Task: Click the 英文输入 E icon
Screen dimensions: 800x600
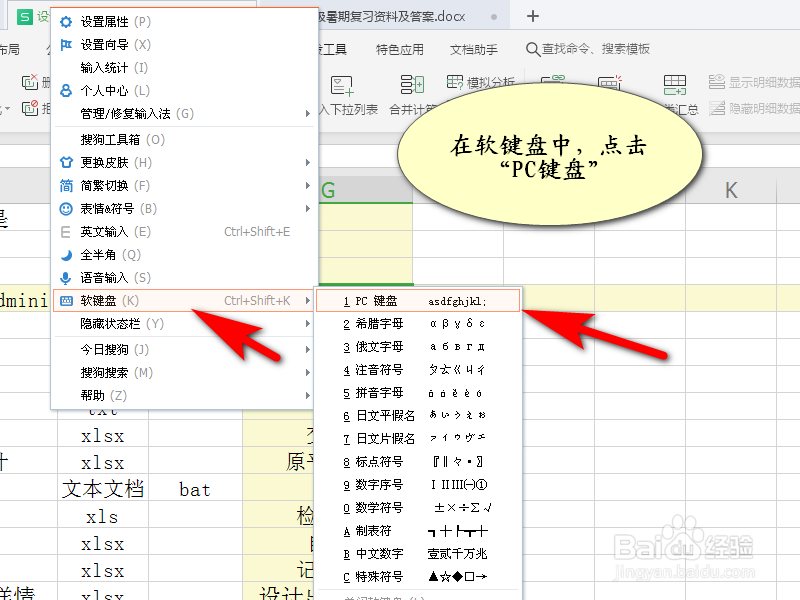Action: 66,232
